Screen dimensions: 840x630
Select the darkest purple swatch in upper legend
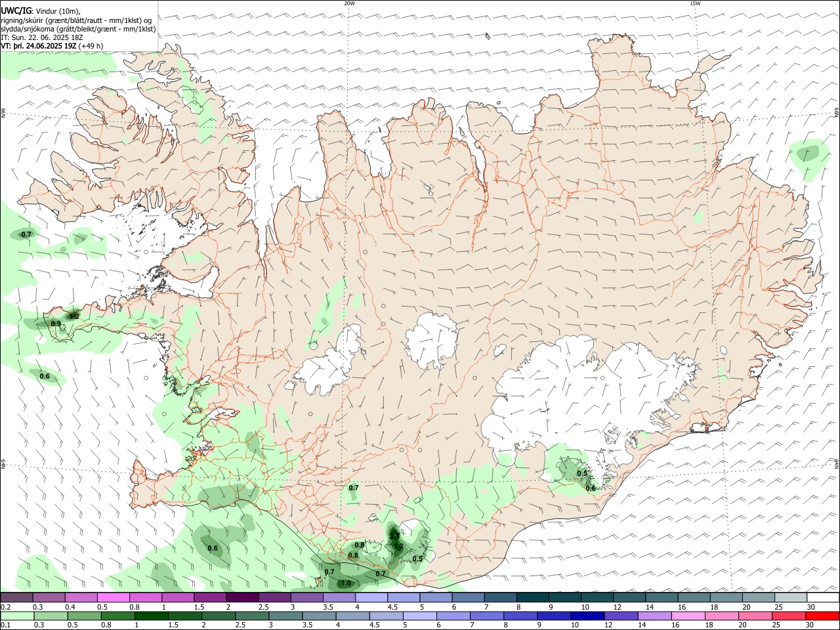click(x=241, y=598)
